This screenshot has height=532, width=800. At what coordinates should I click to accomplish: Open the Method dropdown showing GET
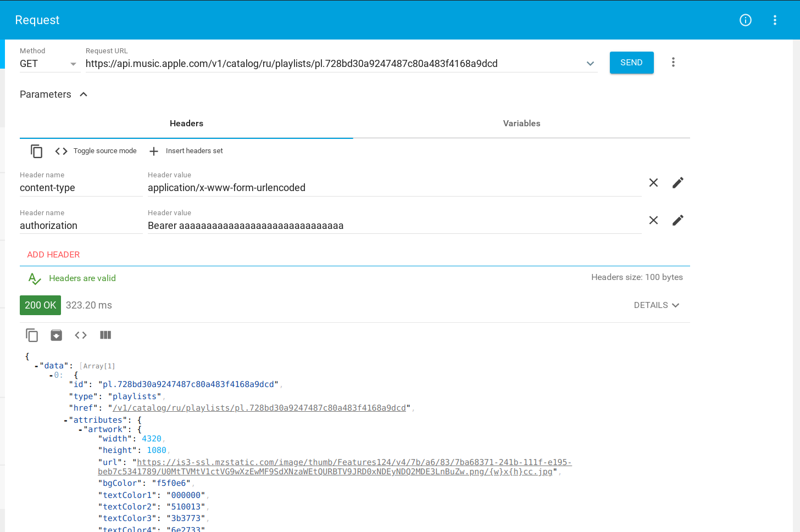48,64
